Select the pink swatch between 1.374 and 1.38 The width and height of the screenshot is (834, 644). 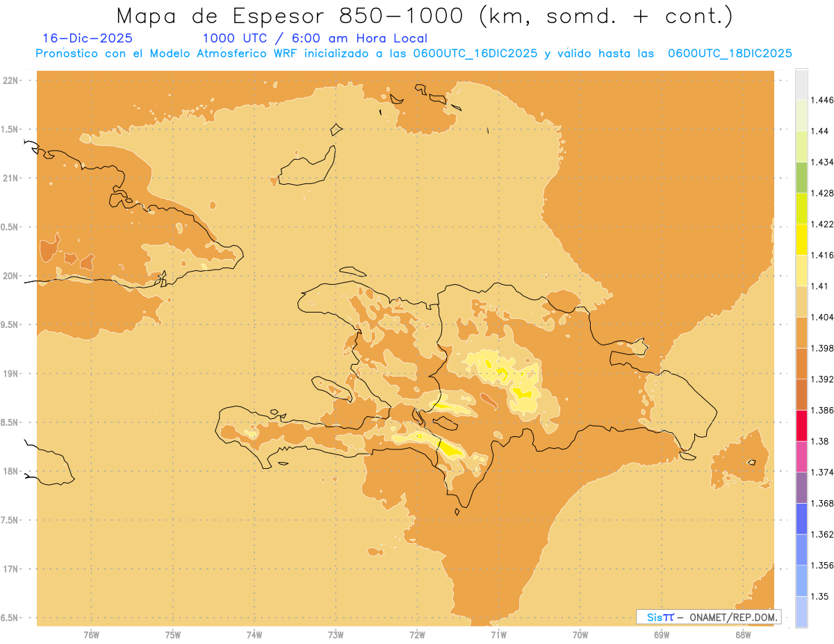[x=801, y=456]
